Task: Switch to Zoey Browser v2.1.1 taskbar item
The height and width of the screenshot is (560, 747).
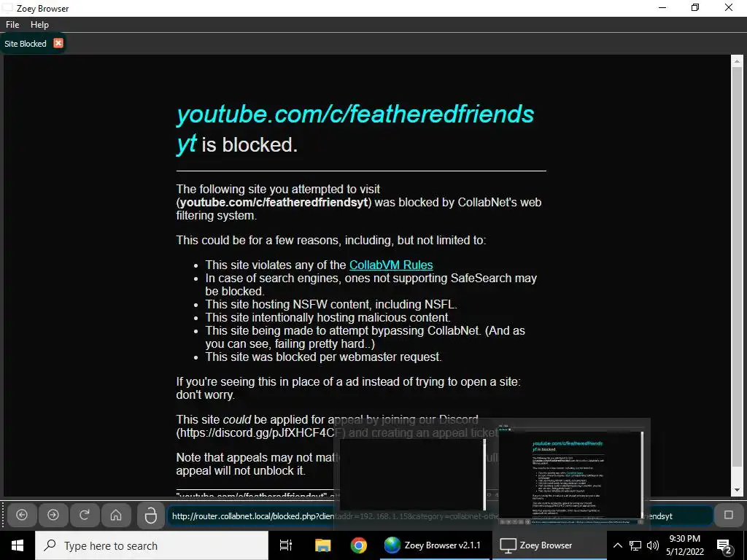Action: coord(435,545)
